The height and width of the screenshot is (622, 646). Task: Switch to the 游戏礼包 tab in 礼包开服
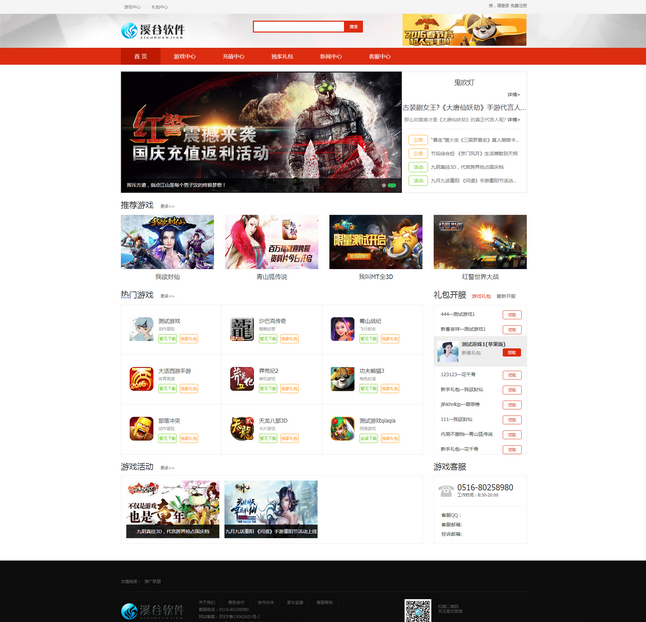point(481,296)
